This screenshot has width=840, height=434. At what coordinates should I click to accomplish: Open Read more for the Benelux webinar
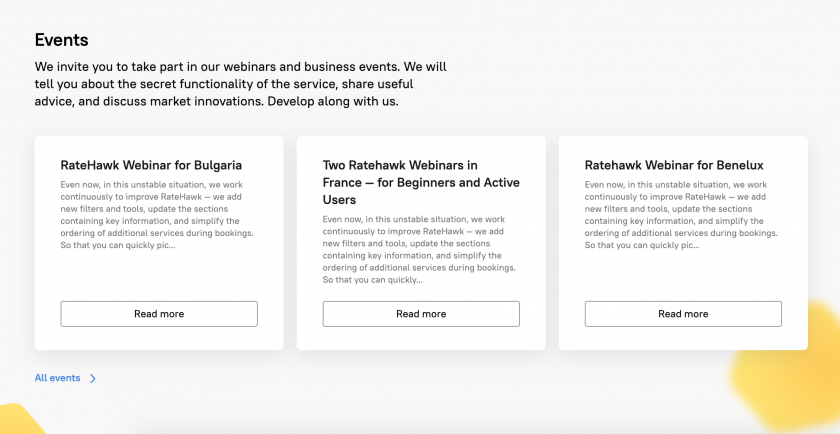tap(683, 314)
